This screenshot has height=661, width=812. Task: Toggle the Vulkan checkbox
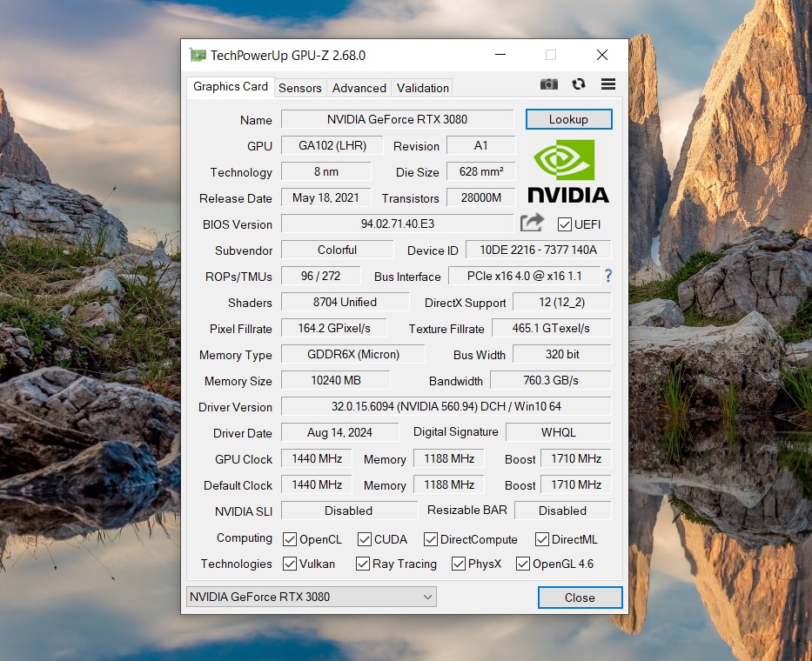click(x=290, y=564)
